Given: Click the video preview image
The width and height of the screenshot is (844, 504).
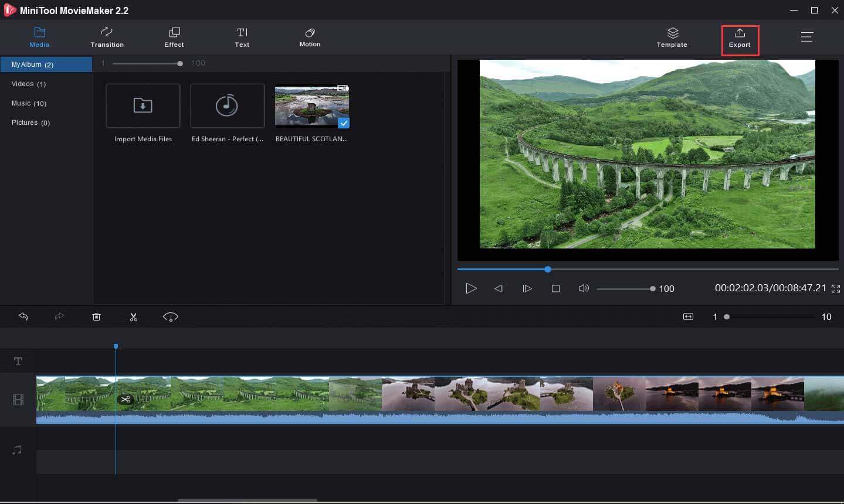Looking at the screenshot, I should pyautogui.click(x=648, y=154).
